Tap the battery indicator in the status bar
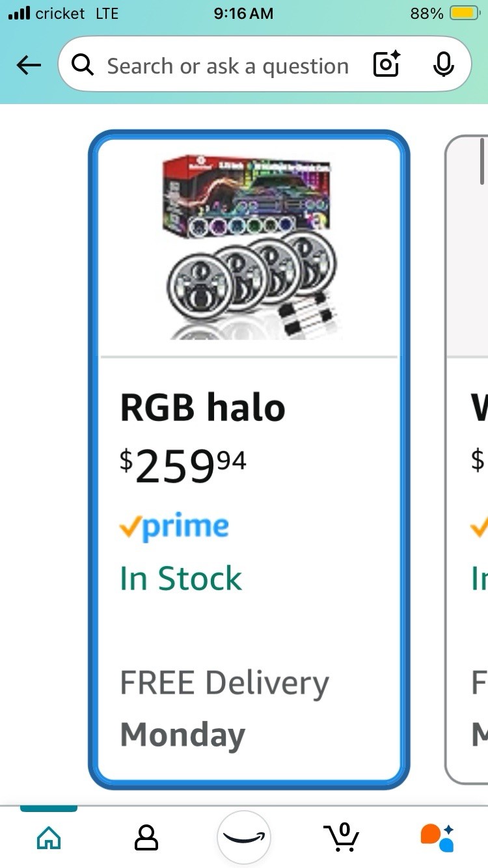This screenshot has width=488, height=868. pyautogui.click(x=463, y=13)
